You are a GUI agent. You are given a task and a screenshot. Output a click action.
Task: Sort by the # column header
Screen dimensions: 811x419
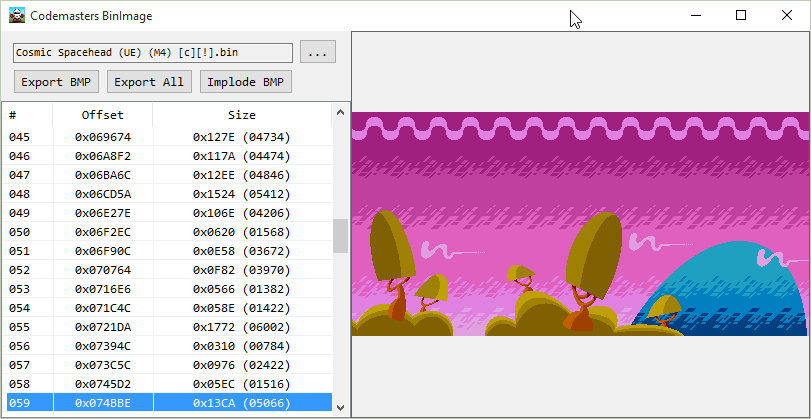(x=27, y=115)
